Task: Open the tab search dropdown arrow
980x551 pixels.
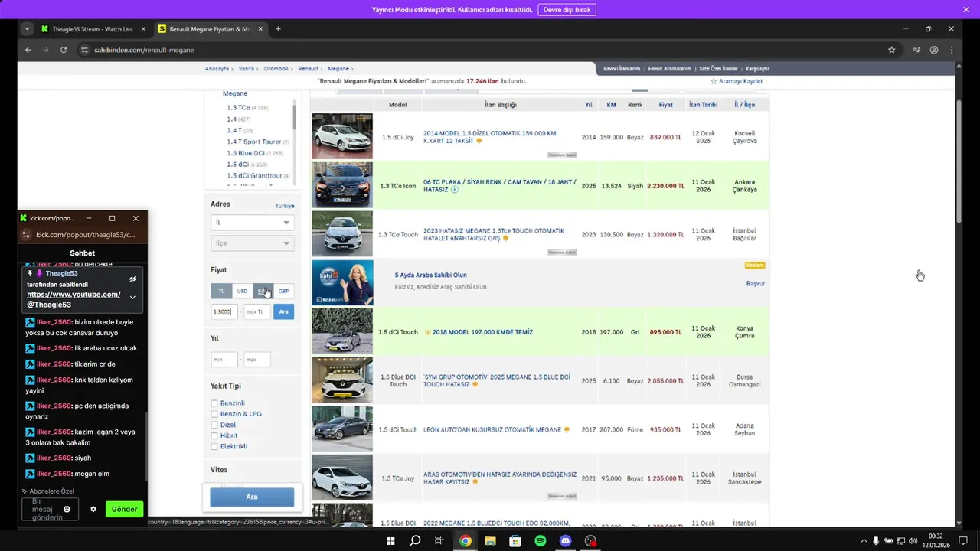Action: tap(28, 29)
